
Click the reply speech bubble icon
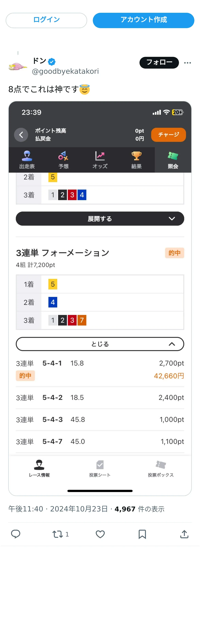pos(16,534)
